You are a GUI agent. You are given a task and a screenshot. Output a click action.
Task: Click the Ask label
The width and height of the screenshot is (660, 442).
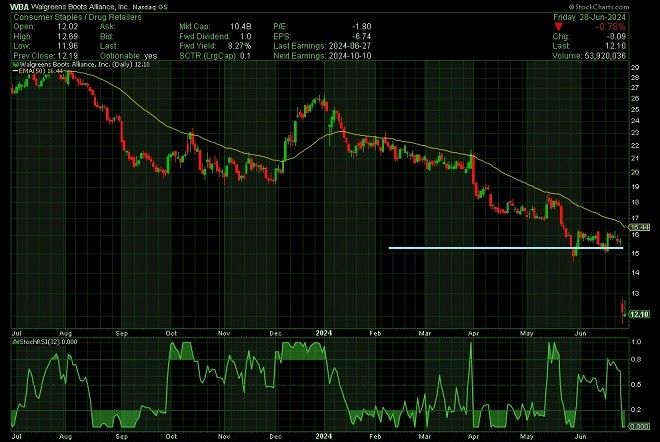coord(107,27)
